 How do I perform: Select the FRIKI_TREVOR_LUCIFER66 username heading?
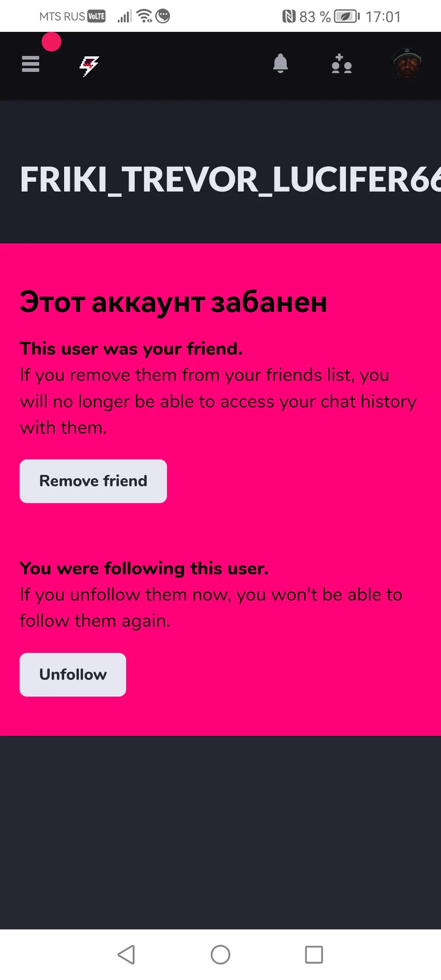[x=230, y=180]
